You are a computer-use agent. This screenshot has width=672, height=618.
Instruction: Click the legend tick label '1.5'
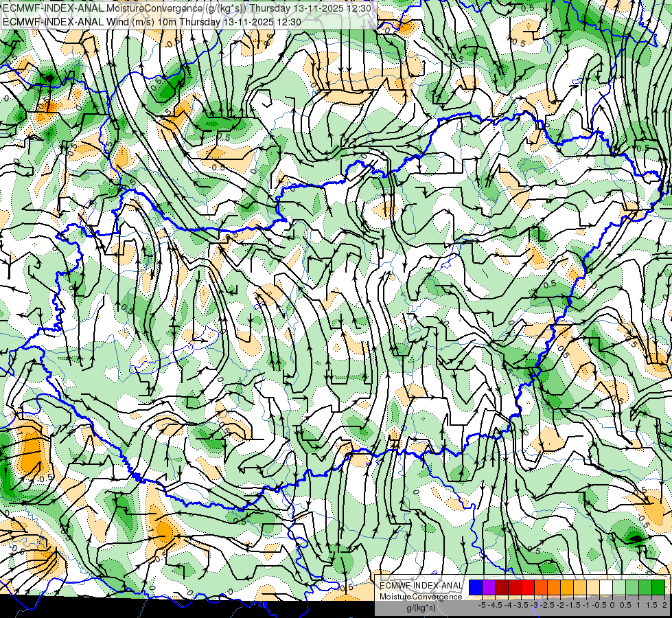[651, 605]
